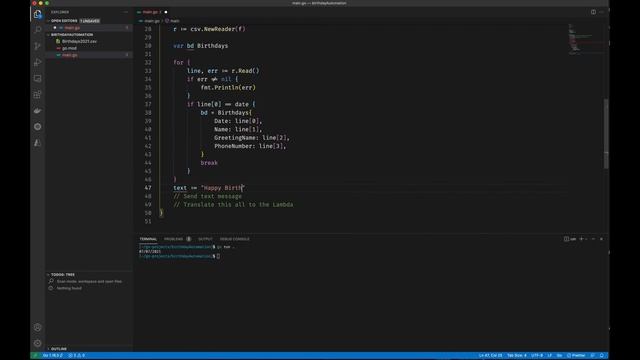Click the Go version in the status bar
This screenshot has height=360, width=640.
coord(53,356)
